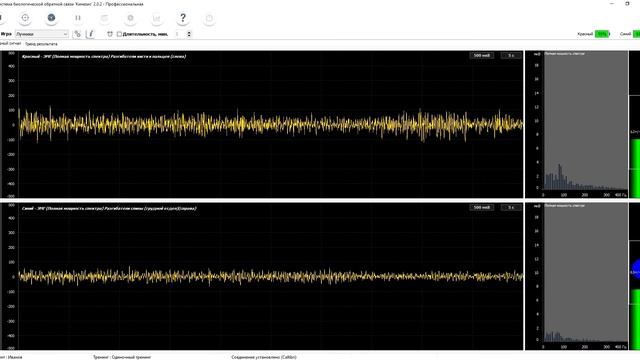This screenshot has height=360, width=640.
Task: Click the red channel spectrum histogram
Action: click(x=586, y=120)
